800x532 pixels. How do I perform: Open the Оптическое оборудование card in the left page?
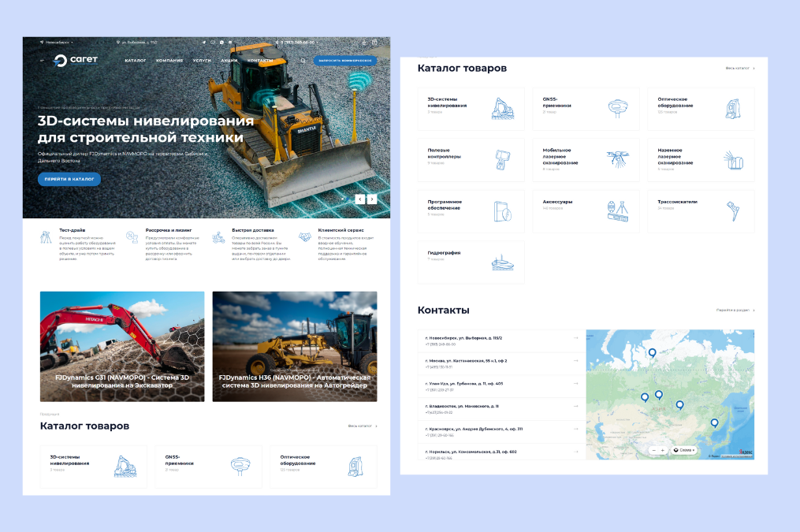[x=323, y=467]
